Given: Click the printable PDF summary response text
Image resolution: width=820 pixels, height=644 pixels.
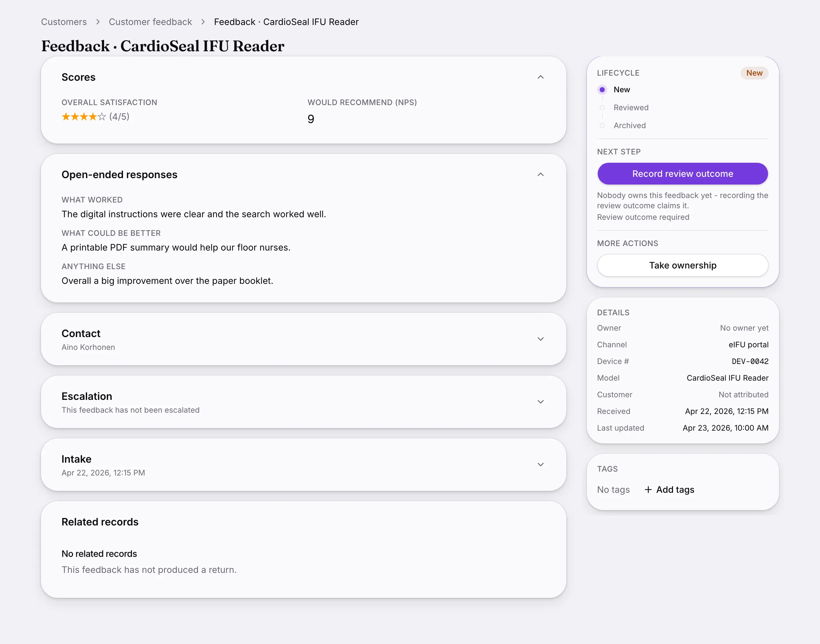Looking at the screenshot, I should 176,248.
